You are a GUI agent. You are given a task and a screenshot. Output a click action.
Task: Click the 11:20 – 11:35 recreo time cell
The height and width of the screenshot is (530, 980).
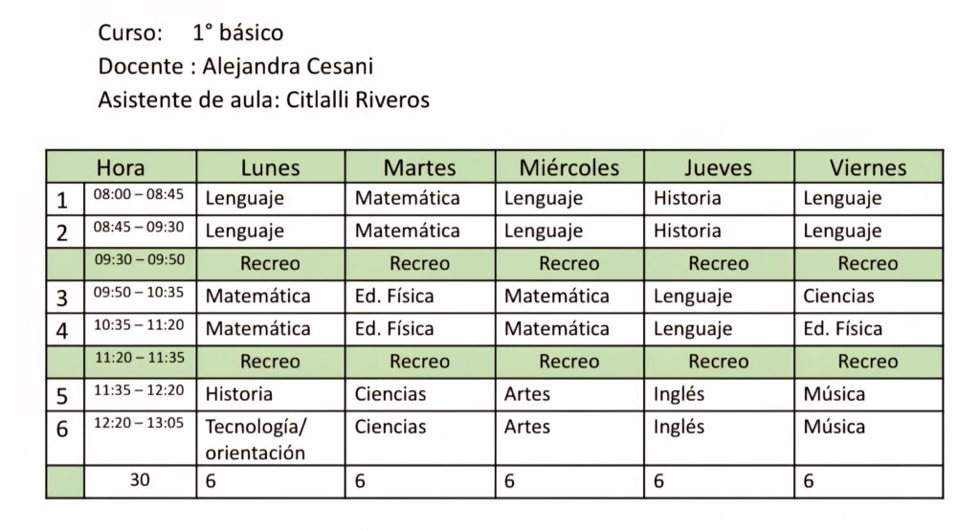140,362
